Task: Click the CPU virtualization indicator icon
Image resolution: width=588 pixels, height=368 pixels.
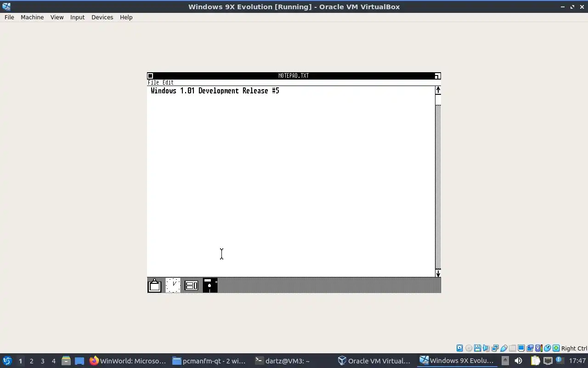Action: [538, 348]
